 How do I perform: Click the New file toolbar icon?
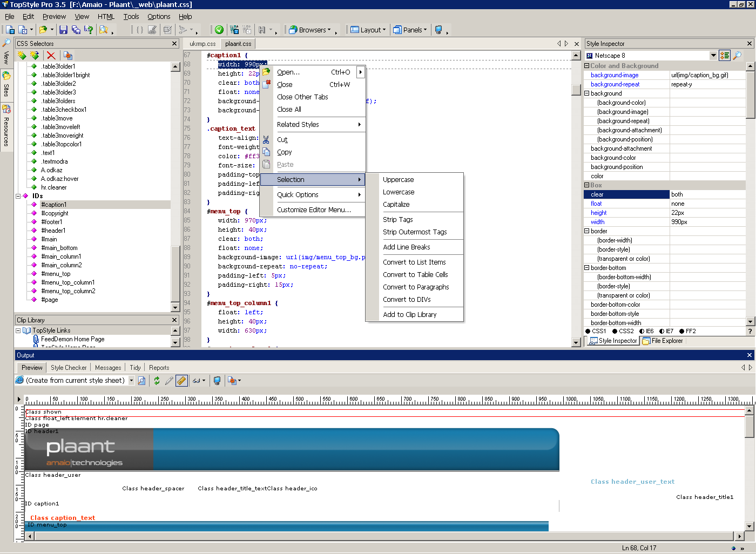(x=10, y=30)
